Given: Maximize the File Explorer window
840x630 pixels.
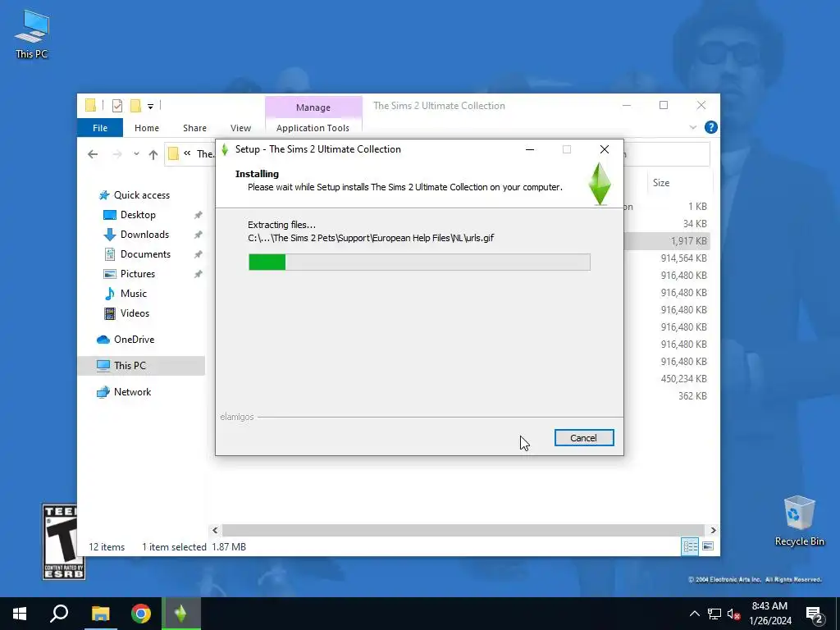Looking at the screenshot, I should pyautogui.click(x=663, y=106).
